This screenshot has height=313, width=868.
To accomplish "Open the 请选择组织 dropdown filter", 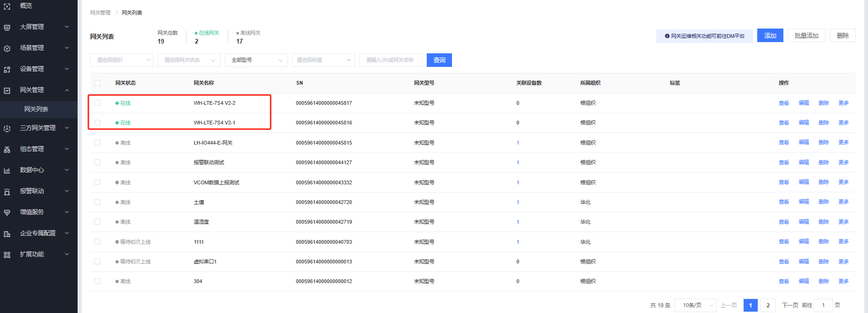I will [122, 60].
